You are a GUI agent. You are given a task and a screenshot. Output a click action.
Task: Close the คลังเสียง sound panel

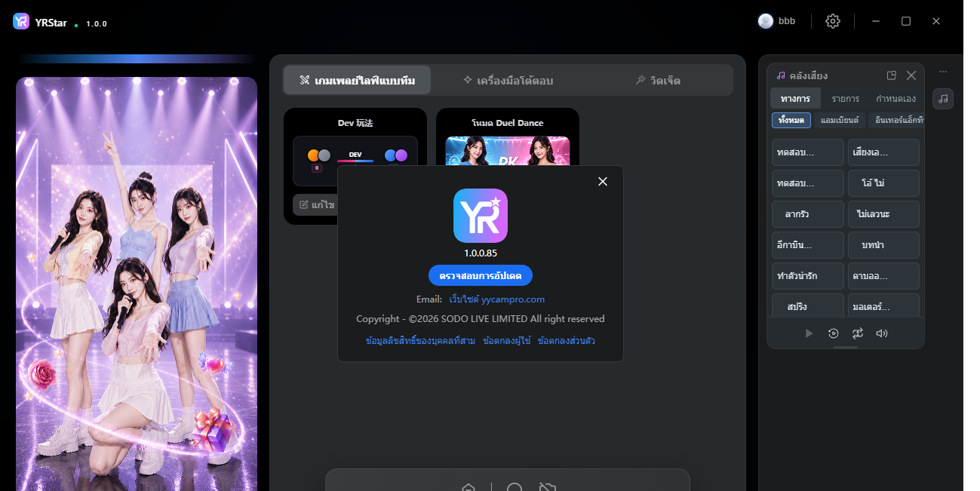tap(911, 75)
